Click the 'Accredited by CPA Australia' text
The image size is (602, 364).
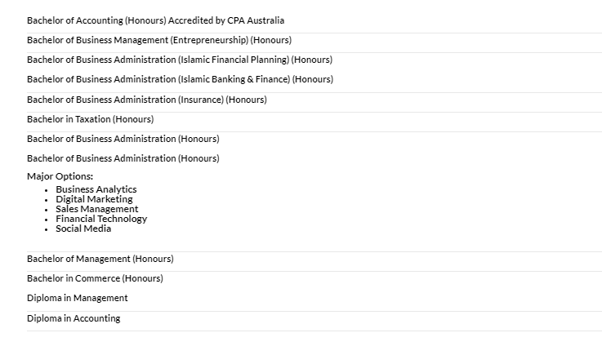point(226,20)
